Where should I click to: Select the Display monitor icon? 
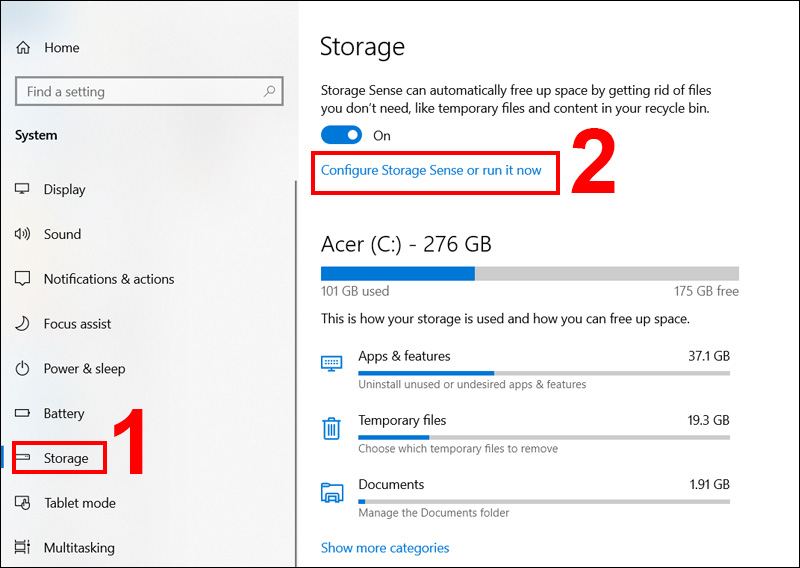(23, 189)
